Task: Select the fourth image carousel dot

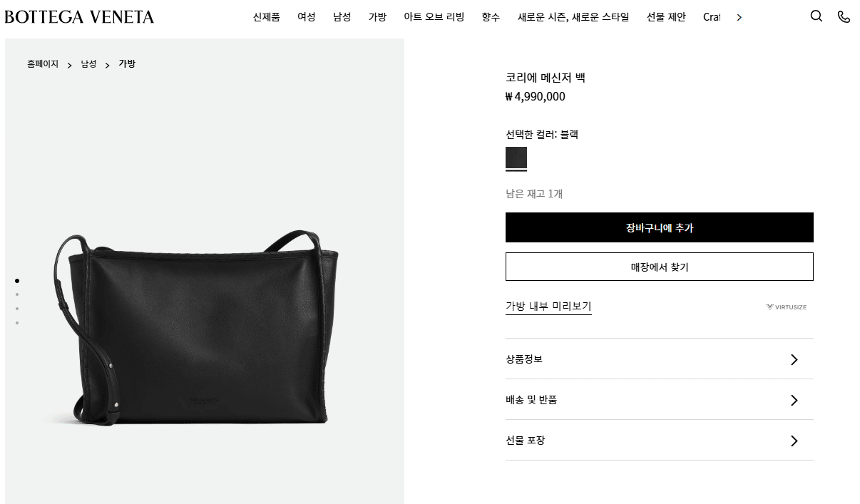Action: tap(17, 323)
